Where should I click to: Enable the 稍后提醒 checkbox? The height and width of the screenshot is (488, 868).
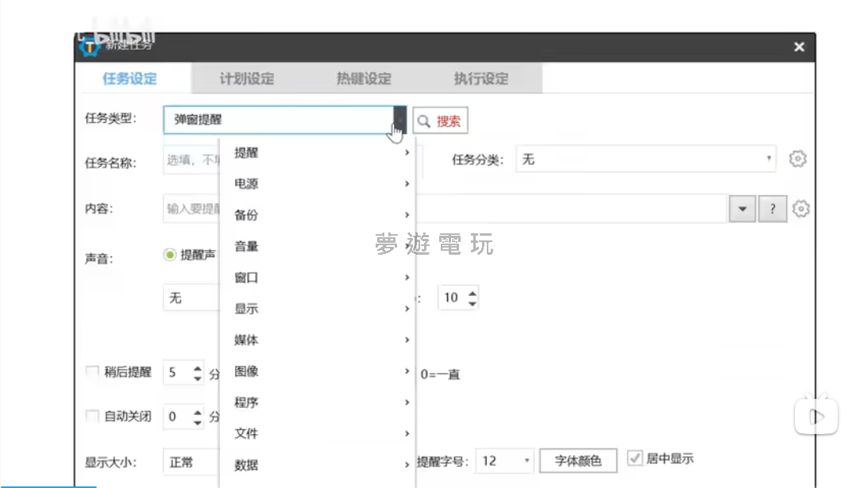92,372
